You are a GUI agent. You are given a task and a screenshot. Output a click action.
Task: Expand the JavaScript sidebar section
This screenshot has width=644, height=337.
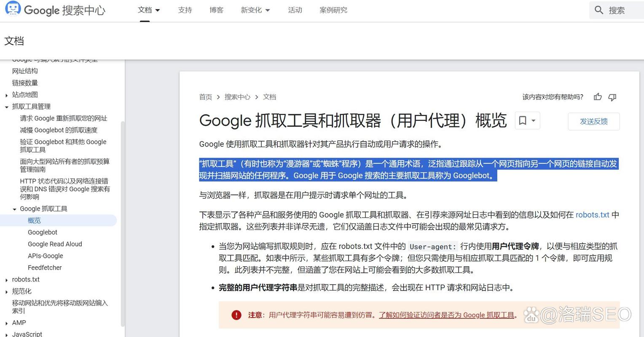[6, 335]
